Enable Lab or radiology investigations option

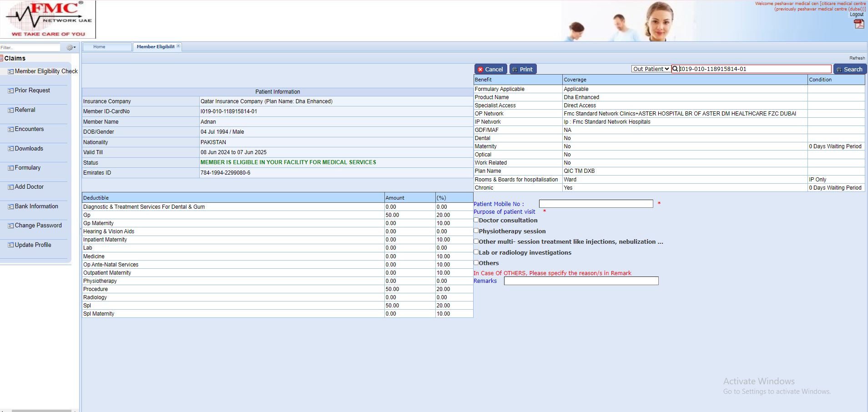476,252
